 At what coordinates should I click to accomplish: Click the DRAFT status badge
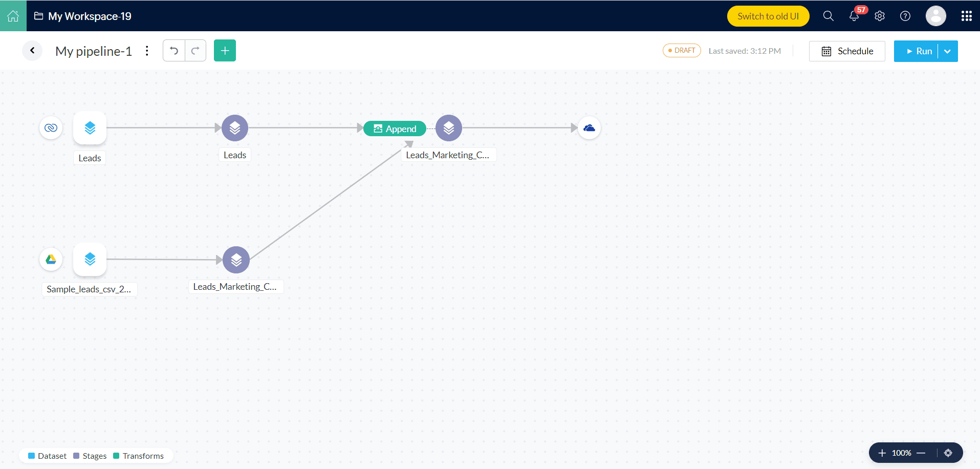pos(682,51)
